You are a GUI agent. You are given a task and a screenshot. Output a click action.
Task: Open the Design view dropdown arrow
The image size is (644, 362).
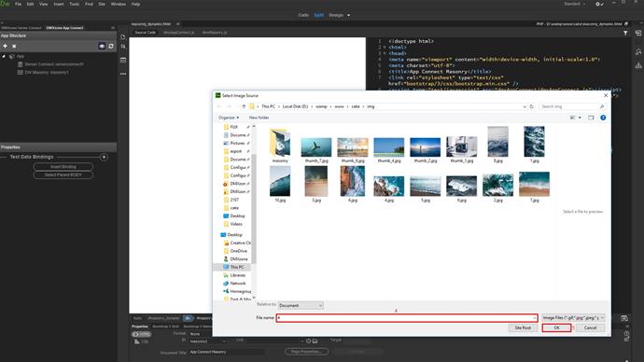click(x=349, y=15)
